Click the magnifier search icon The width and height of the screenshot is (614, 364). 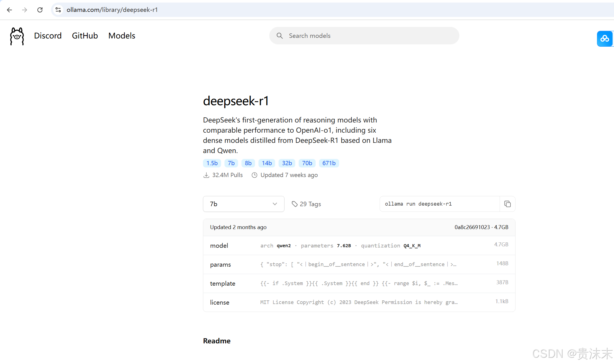pos(280,36)
